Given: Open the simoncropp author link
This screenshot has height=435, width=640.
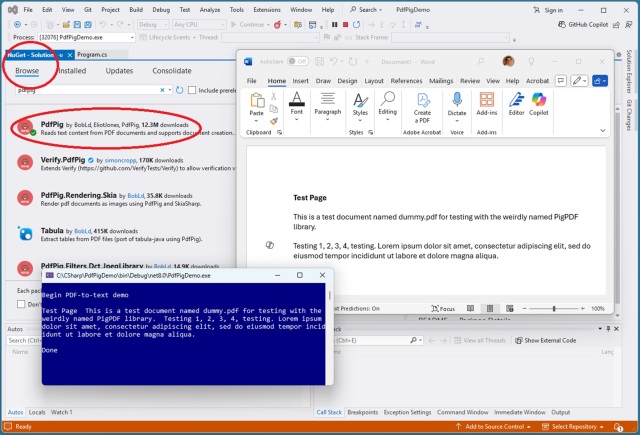Looking at the screenshot, I should [120, 160].
